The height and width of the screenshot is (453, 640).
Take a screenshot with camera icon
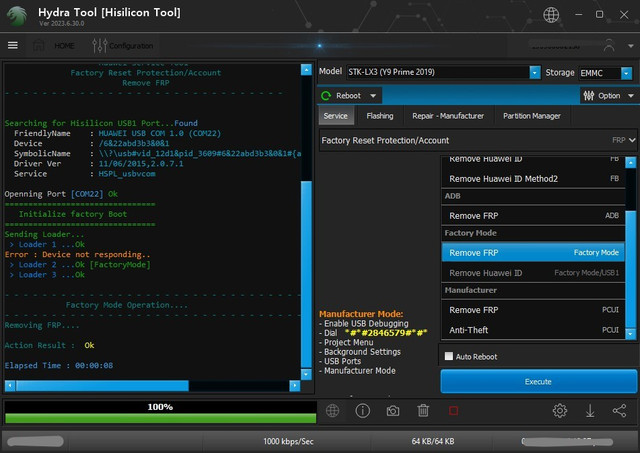[x=393, y=411]
